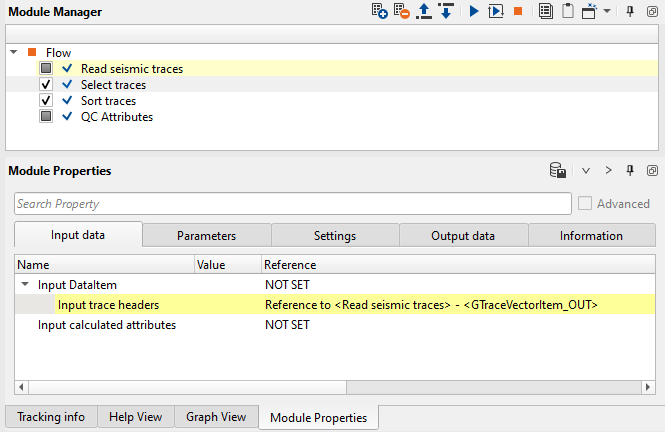
Task: Select the QC Attributes module
Action: click(117, 117)
